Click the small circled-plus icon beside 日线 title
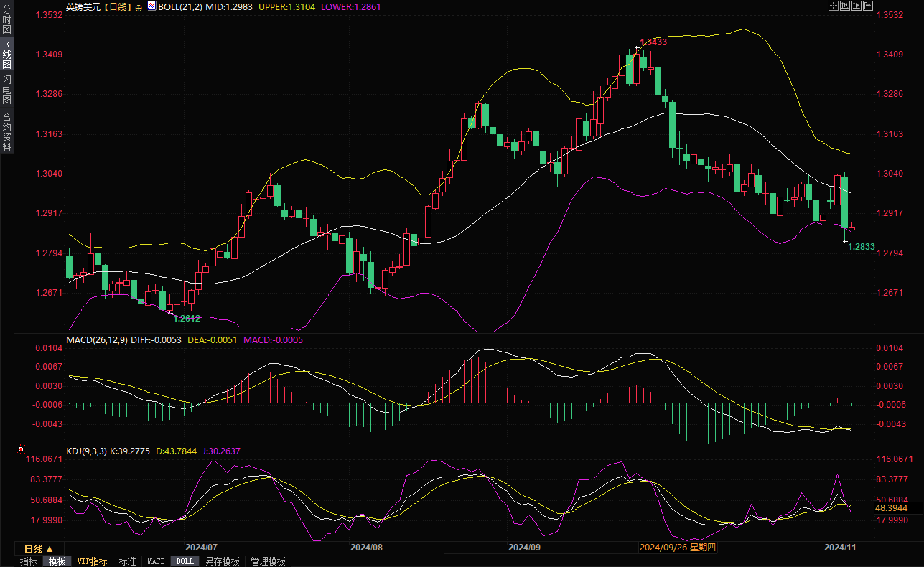The height and width of the screenshot is (567, 924). point(139,7)
